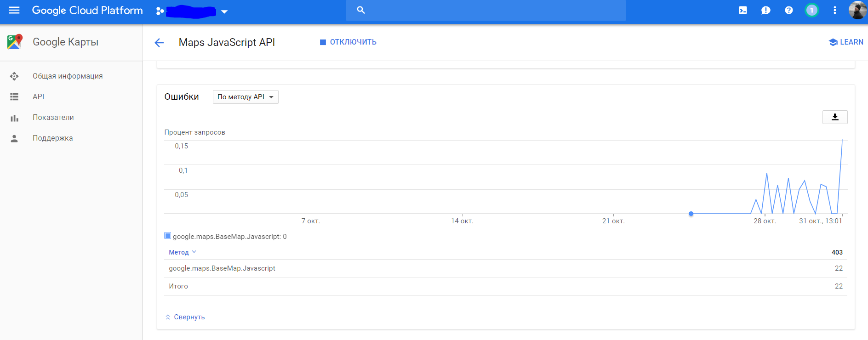Click the 7 окт. axis label

click(311, 221)
